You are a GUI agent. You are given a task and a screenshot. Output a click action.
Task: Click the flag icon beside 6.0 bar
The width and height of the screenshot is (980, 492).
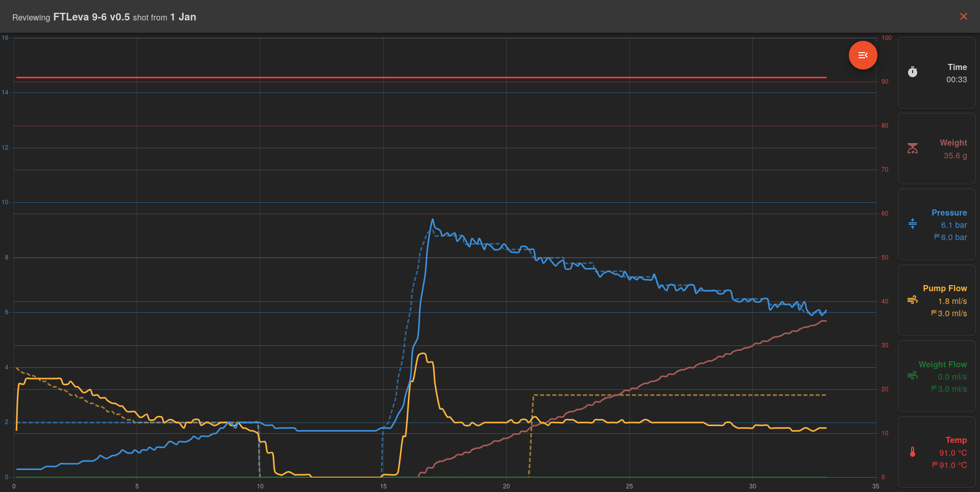tap(937, 237)
